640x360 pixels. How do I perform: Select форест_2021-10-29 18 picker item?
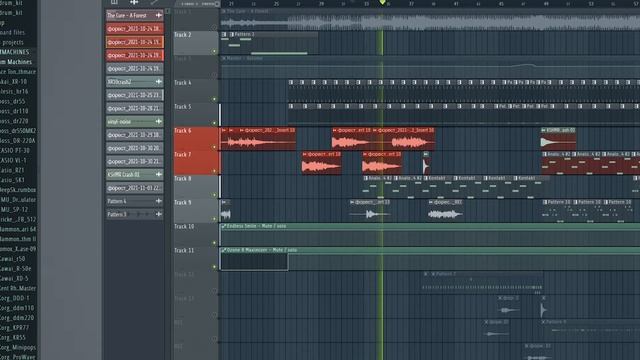pos(135,135)
